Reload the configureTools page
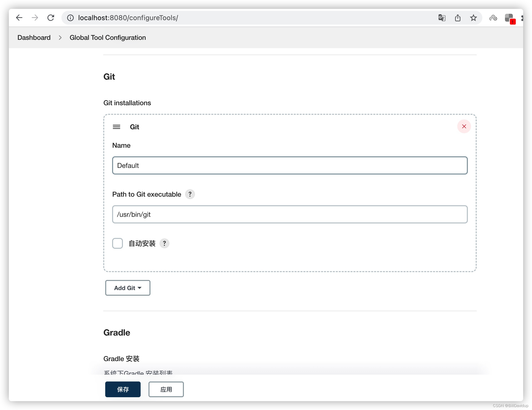Viewport: 532px width, 410px height. 51,18
